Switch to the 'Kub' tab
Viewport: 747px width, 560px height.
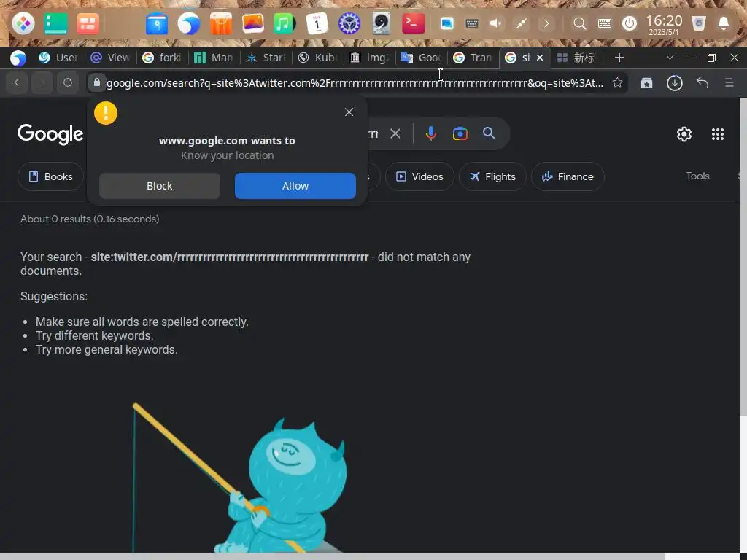click(x=317, y=58)
